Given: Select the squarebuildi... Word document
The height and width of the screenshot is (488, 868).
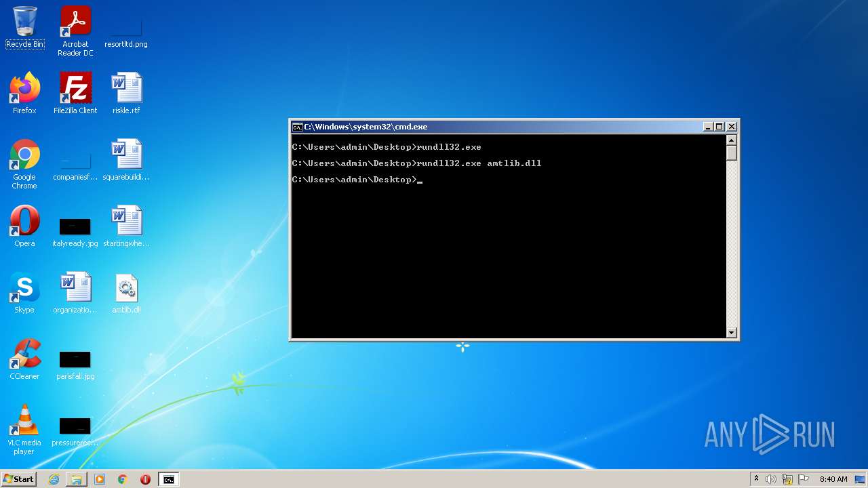Looking at the screenshot, I should [x=126, y=161].
